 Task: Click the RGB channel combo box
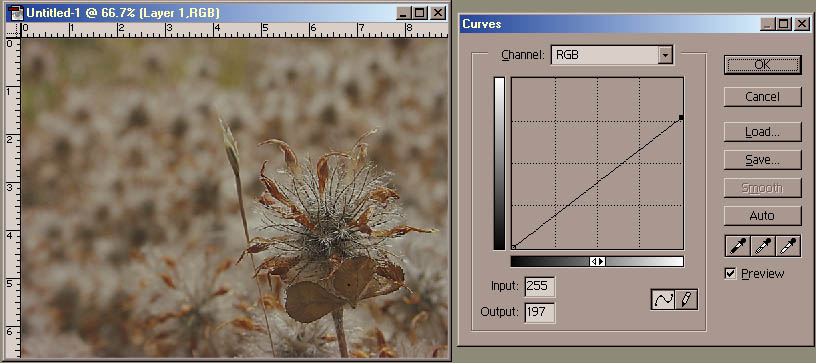coord(612,55)
